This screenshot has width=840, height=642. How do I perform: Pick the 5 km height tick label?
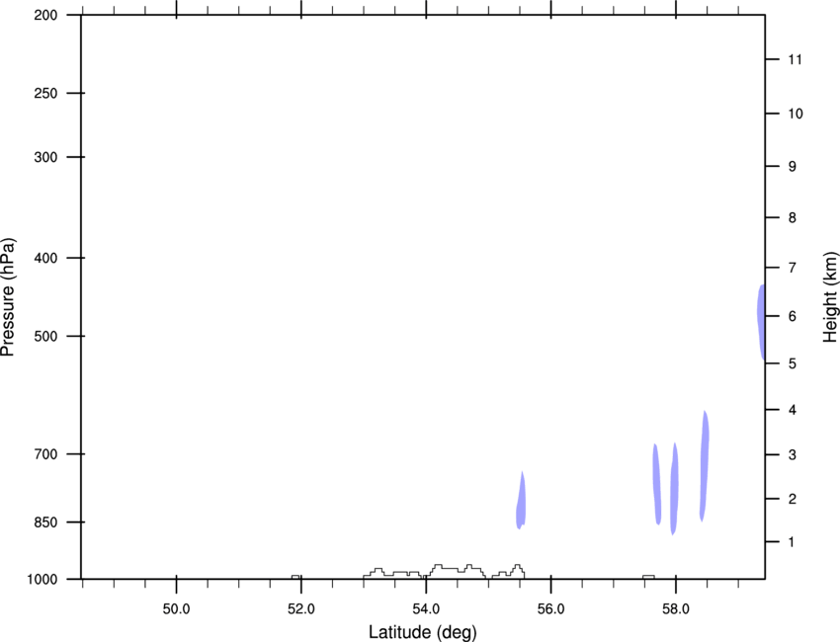click(x=793, y=363)
